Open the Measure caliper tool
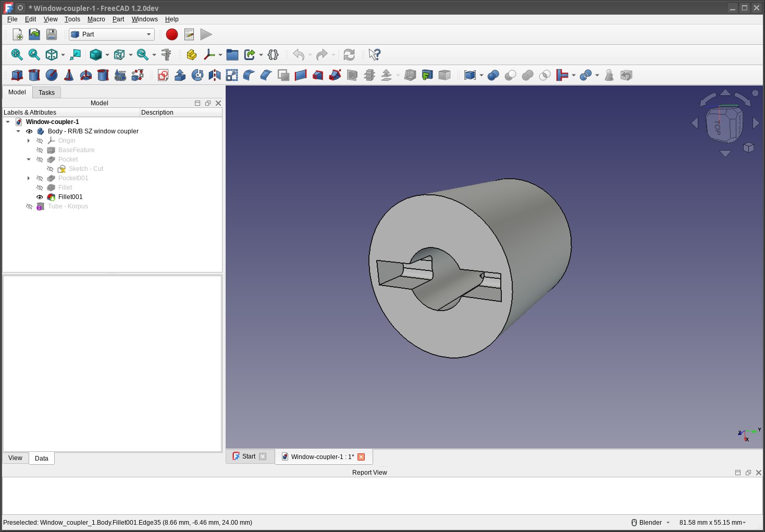 click(166, 55)
